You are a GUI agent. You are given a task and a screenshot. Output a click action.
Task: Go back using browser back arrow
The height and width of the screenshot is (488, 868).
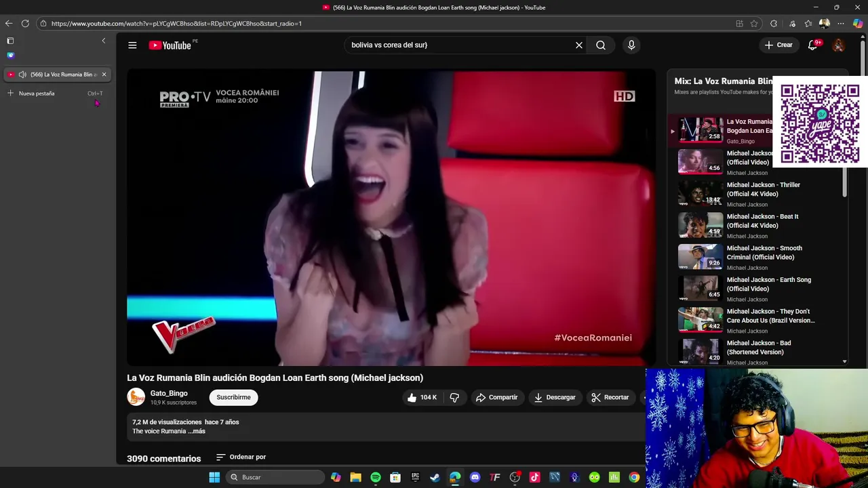[x=9, y=23]
